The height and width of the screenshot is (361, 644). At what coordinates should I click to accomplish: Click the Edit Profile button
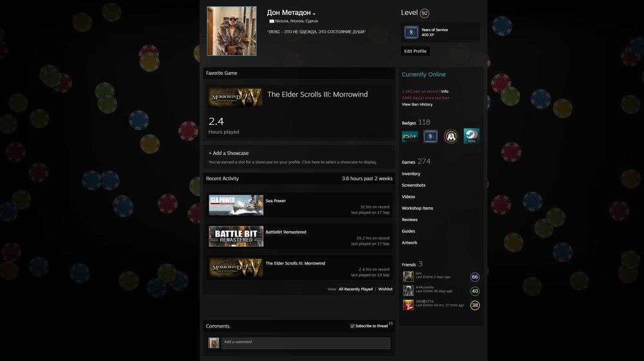tap(415, 51)
